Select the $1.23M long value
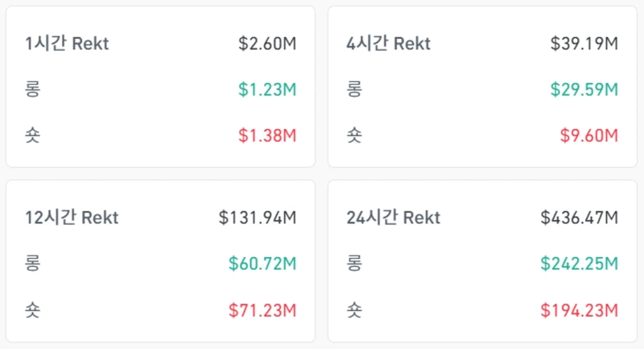644x349 pixels. 267,89
